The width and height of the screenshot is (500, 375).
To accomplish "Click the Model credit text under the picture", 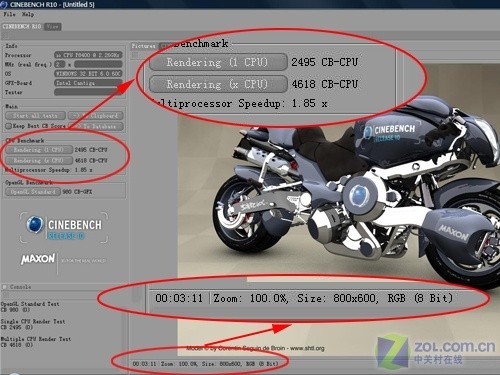I will (x=255, y=348).
